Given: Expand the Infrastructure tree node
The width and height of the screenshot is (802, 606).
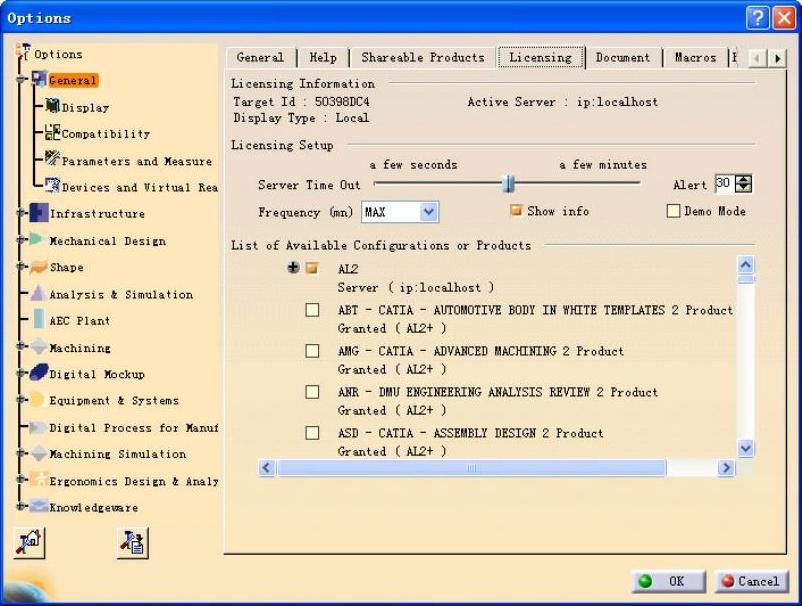Looking at the screenshot, I should click(20, 212).
